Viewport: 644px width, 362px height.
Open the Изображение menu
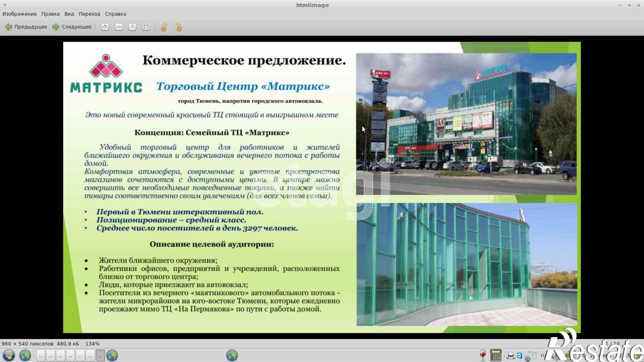pyautogui.click(x=20, y=14)
